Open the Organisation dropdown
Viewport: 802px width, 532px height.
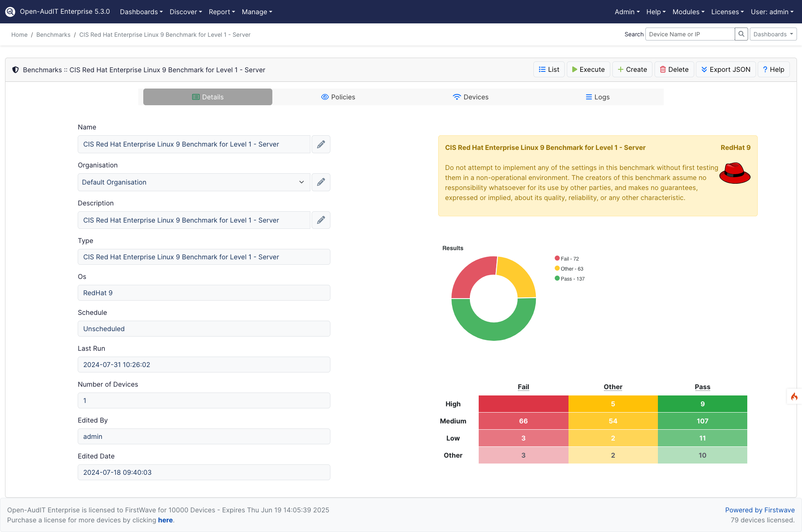point(193,182)
